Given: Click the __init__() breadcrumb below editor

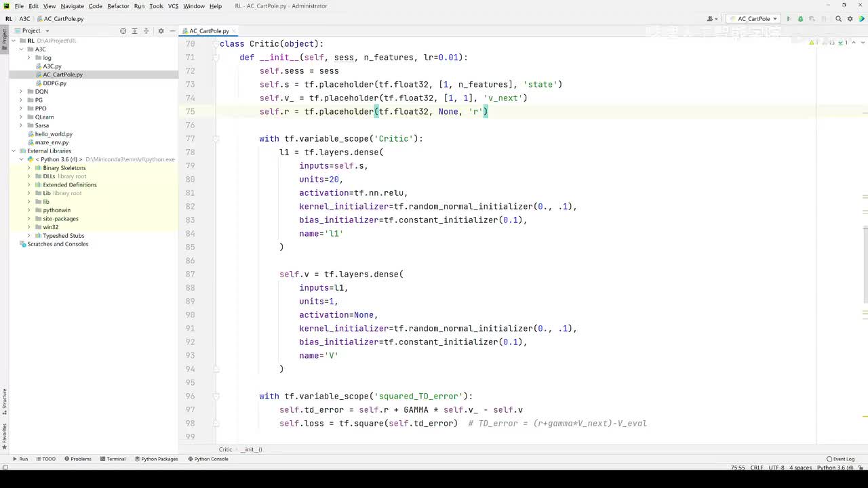Looking at the screenshot, I should 251,449.
